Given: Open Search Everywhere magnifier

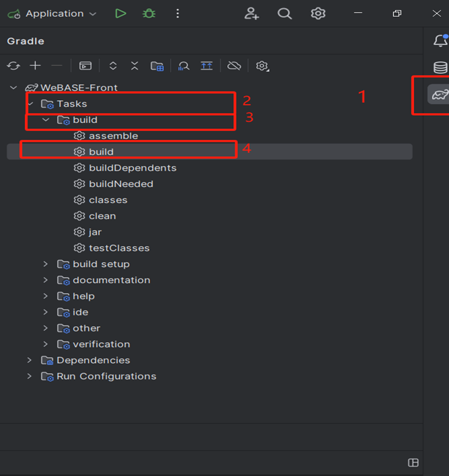Looking at the screenshot, I should (x=284, y=13).
